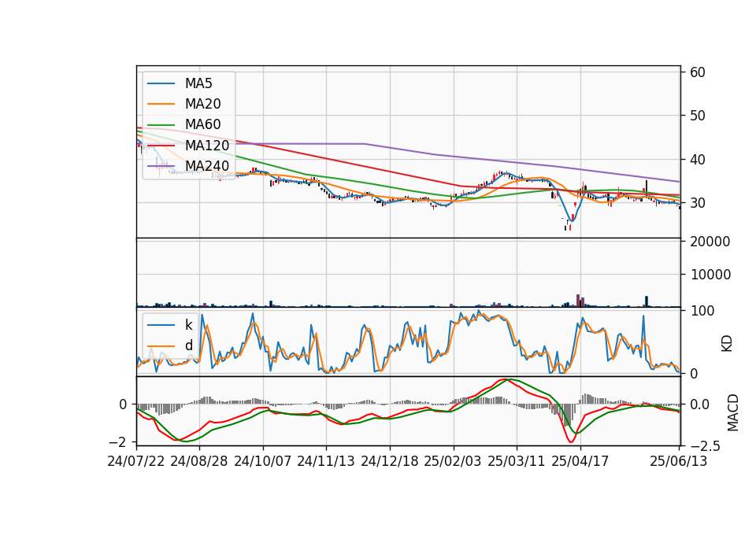Click the MACD right axis value 0.0

point(699,404)
